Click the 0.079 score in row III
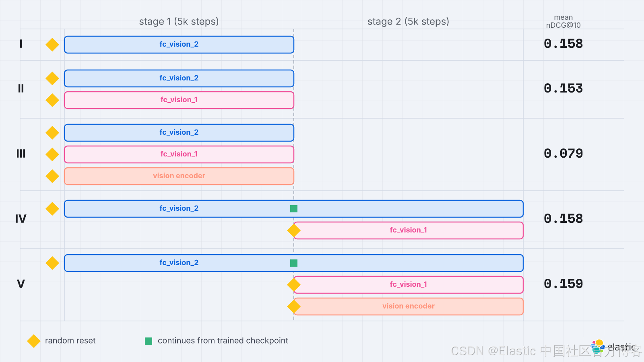The width and height of the screenshot is (644, 362). (563, 153)
